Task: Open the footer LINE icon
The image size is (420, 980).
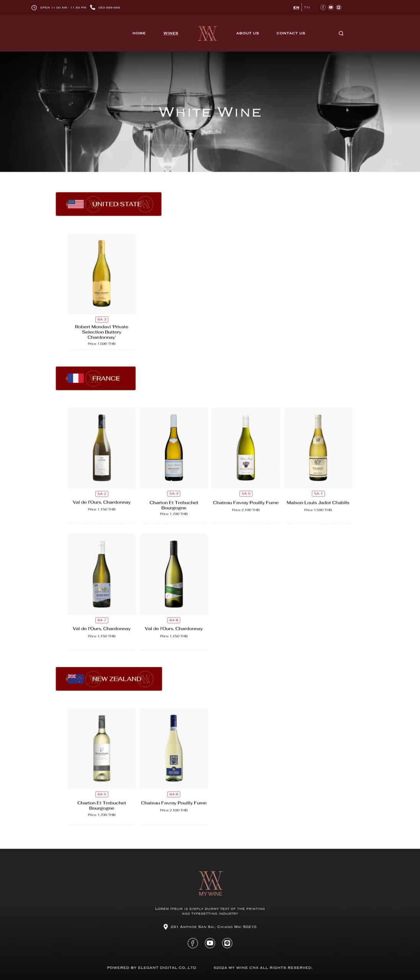Action: click(x=227, y=943)
